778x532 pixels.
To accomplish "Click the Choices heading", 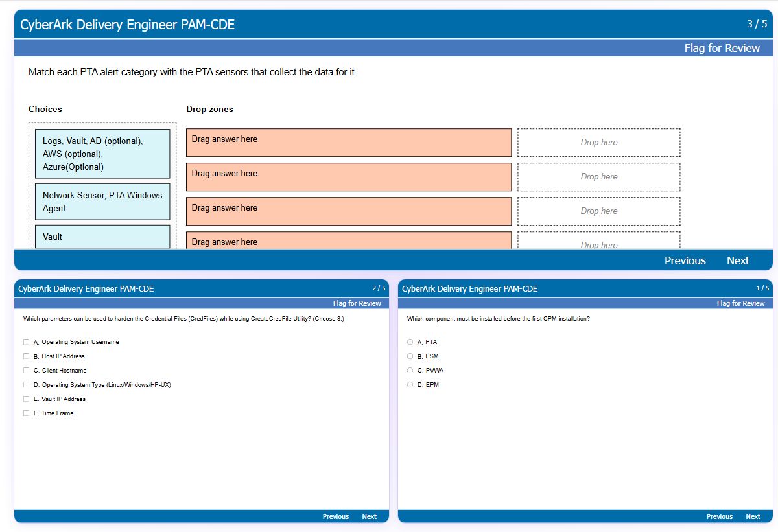I will tap(45, 109).
